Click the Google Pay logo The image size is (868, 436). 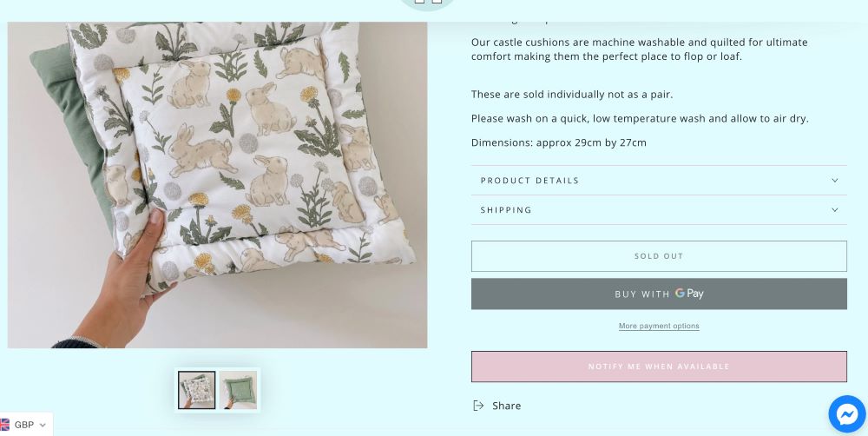[x=689, y=294]
